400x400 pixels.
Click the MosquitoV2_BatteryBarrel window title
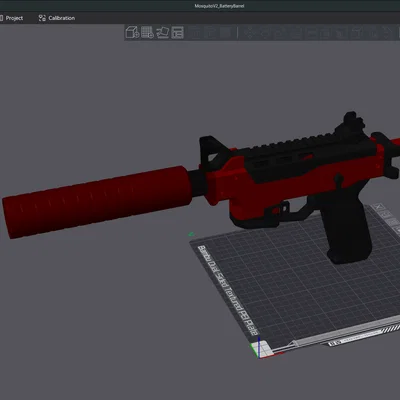coord(219,6)
